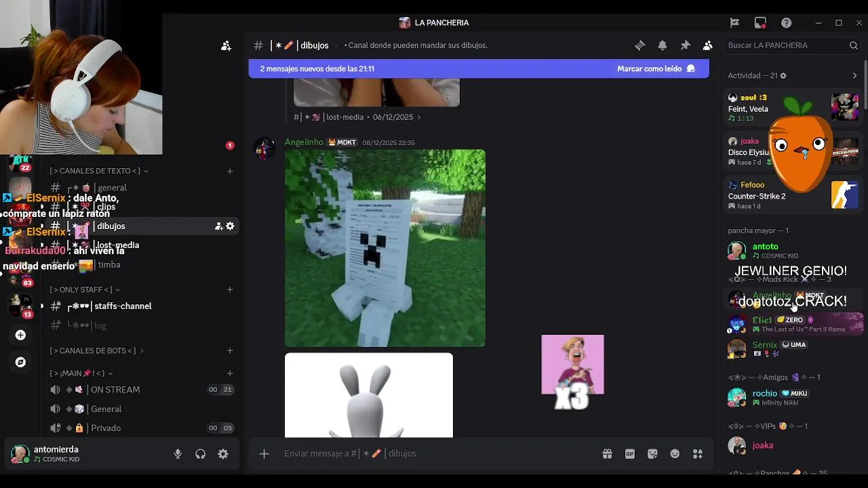Viewport: 868px width, 488px height.
Task: Open the sticker picker
Action: click(x=652, y=453)
